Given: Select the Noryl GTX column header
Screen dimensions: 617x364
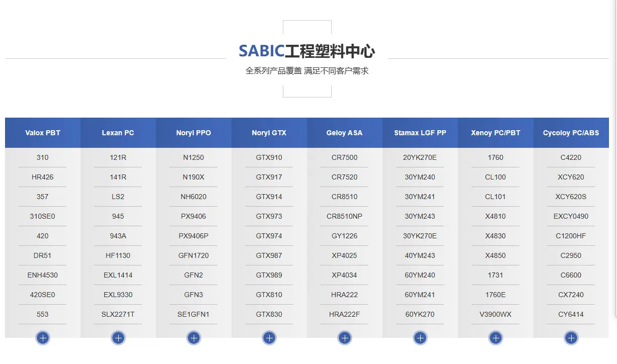Looking at the screenshot, I should (269, 133).
